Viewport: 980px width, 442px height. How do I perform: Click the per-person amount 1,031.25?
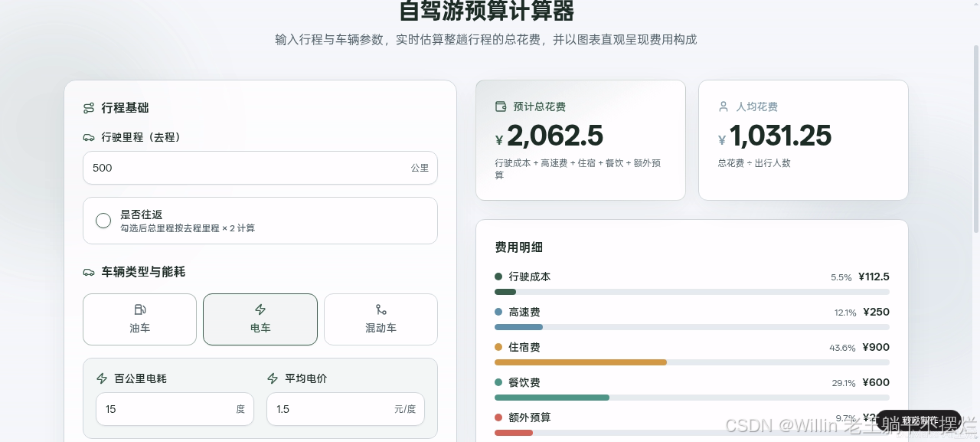tap(780, 136)
